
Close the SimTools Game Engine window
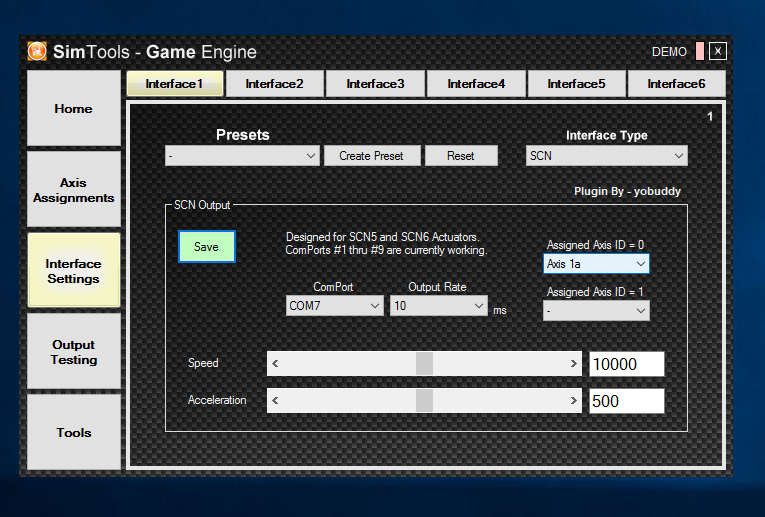pyautogui.click(x=718, y=51)
